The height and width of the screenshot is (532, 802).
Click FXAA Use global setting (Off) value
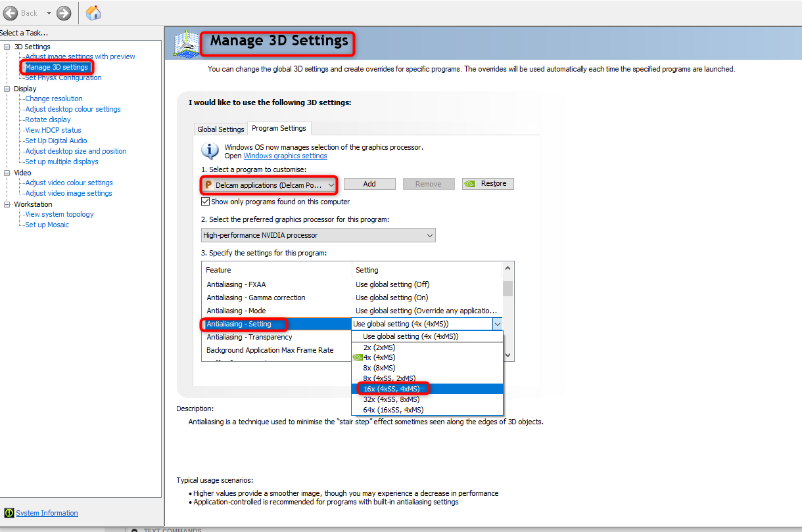click(392, 284)
